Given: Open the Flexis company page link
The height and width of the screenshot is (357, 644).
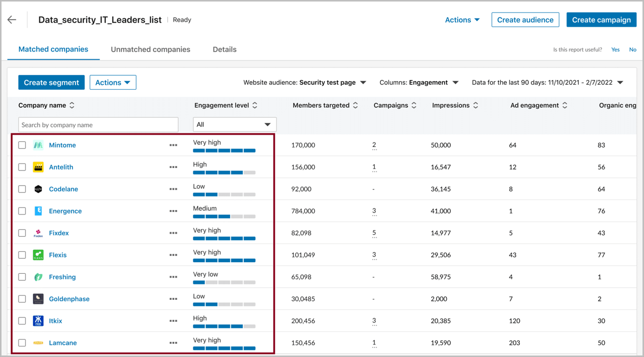Looking at the screenshot, I should (x=58, y=255).
